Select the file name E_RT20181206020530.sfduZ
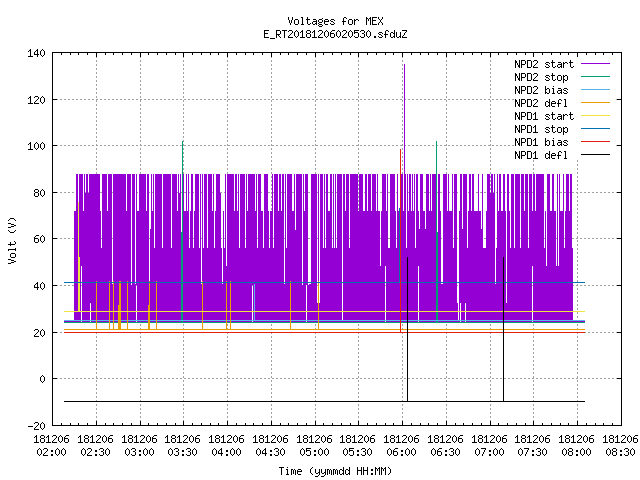The image size is (640, 480). (335, 34)
